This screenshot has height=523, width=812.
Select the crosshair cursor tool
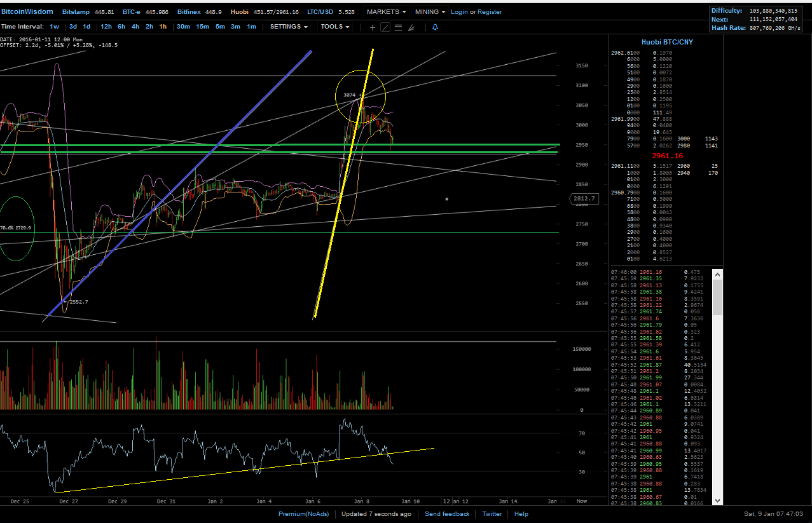coord(373,27)
